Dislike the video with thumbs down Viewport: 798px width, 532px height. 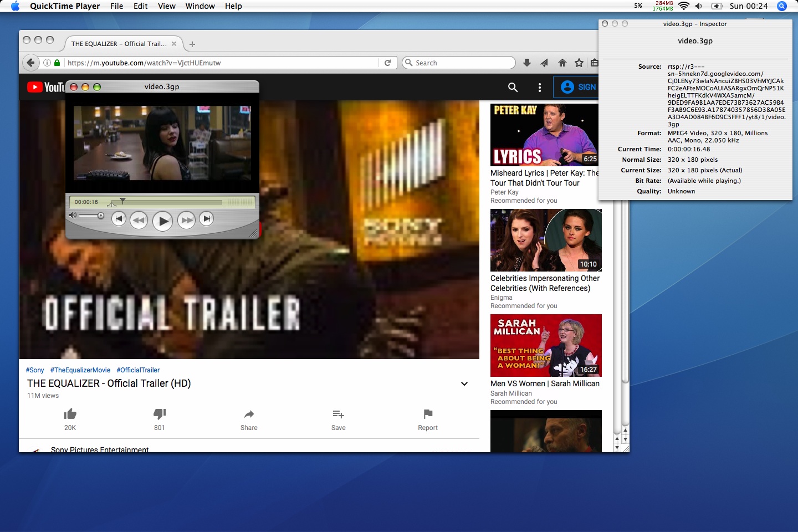pos(160,414)
